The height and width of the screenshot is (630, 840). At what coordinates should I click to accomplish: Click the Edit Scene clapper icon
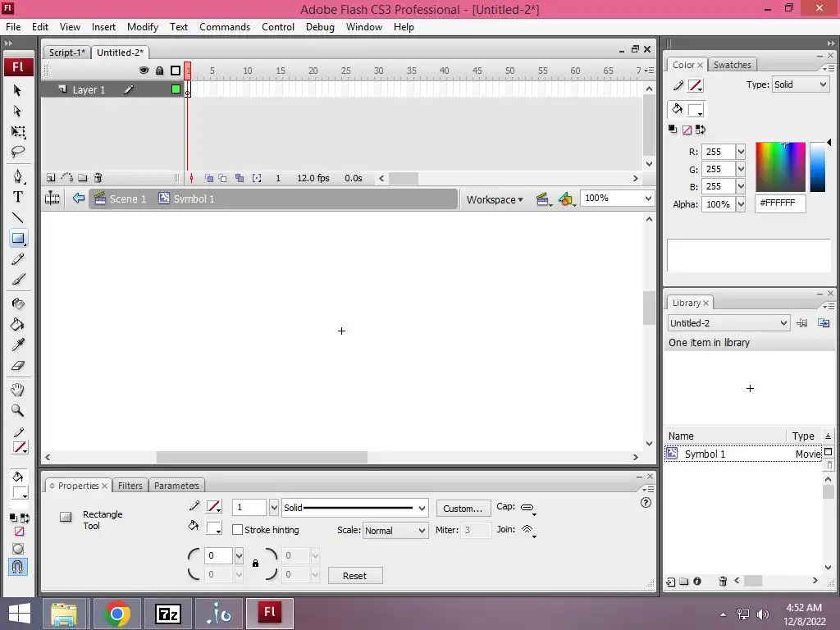(543, 200)
